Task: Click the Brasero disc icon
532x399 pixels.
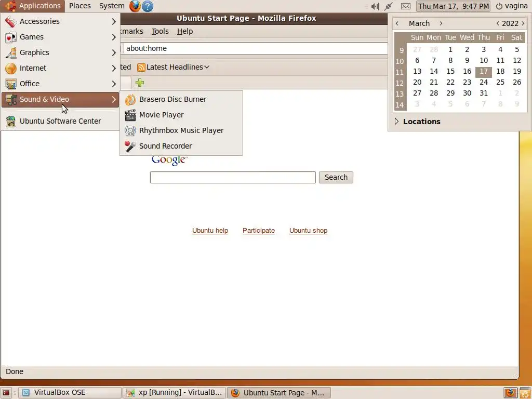Action: pos(130,99)
